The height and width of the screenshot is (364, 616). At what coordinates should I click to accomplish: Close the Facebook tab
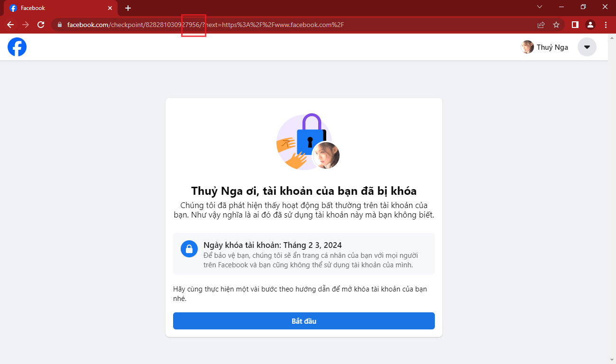point(110,8)
